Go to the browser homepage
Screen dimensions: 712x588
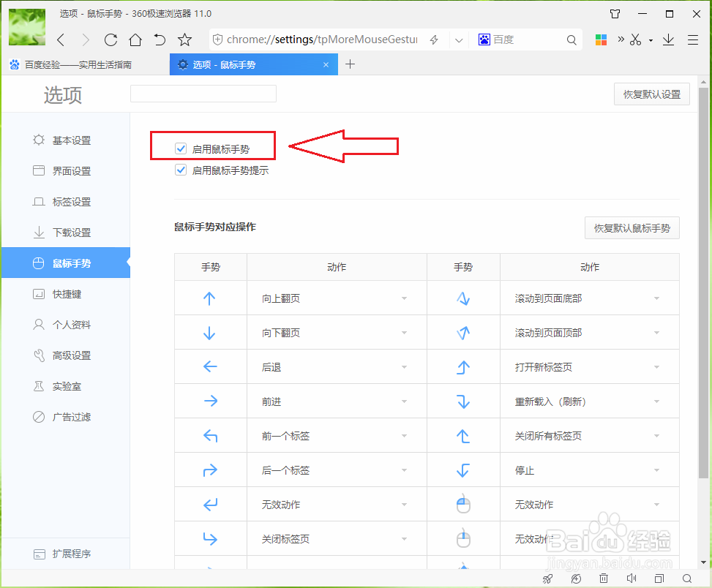[135, 39]
